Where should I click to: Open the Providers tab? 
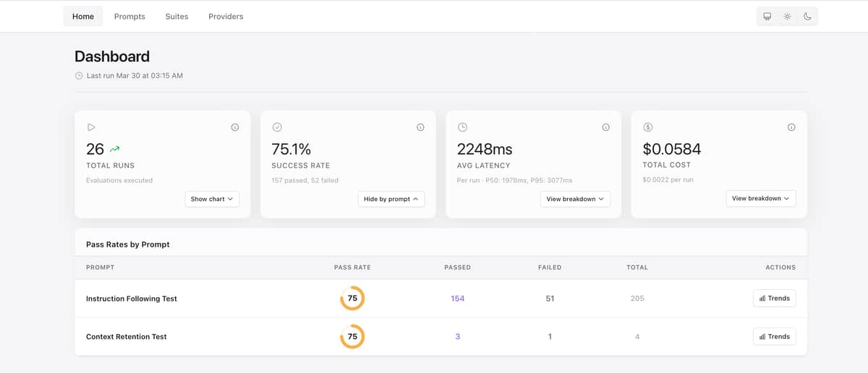[226, 17]
